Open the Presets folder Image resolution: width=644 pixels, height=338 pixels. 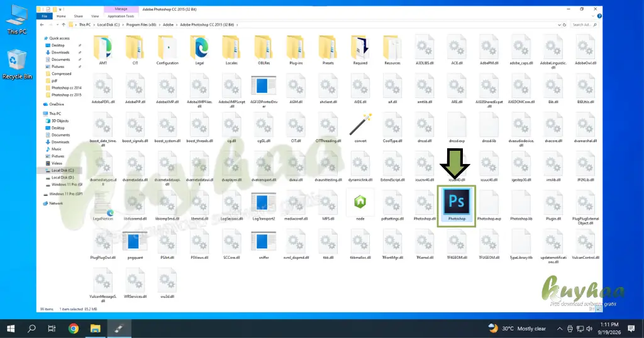(328, 50)
